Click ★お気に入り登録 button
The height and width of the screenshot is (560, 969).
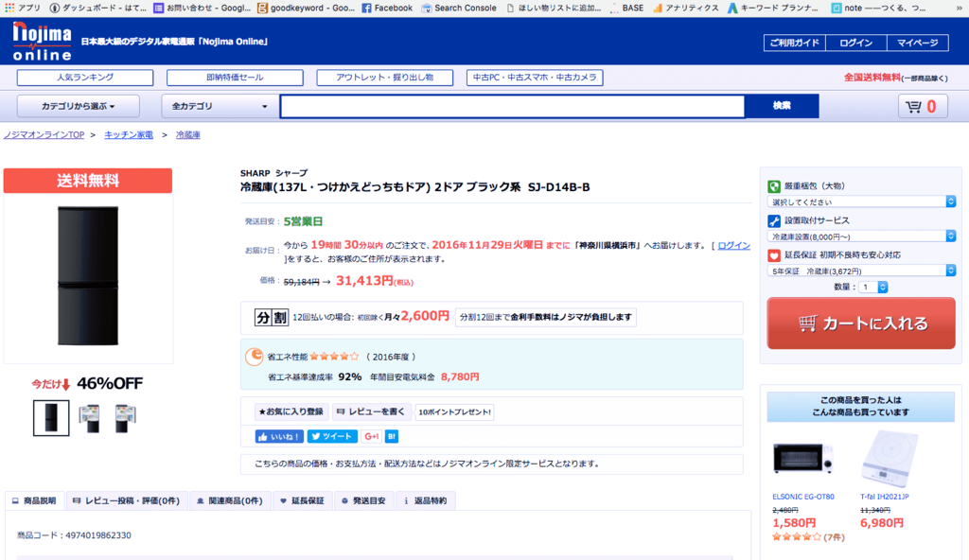291,411
